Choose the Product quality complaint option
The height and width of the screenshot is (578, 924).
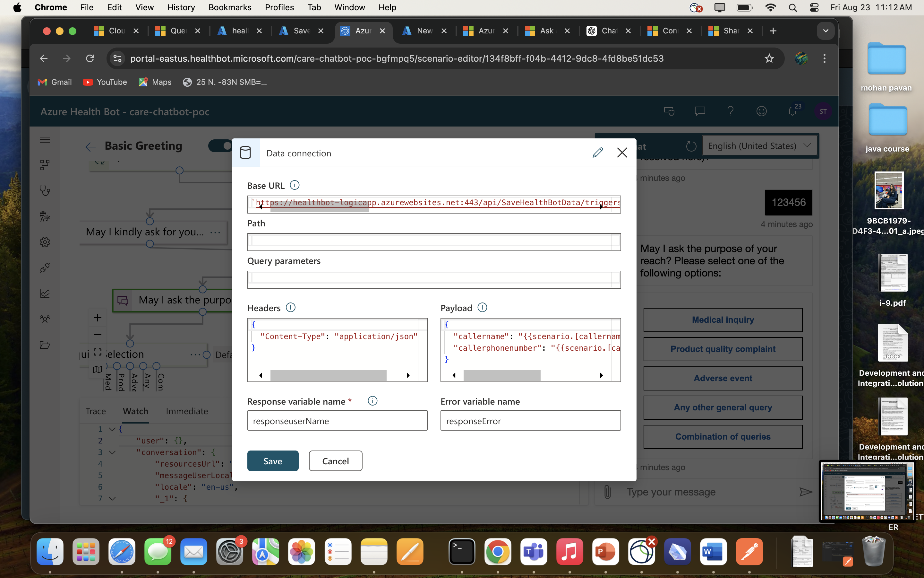point(723,349)
